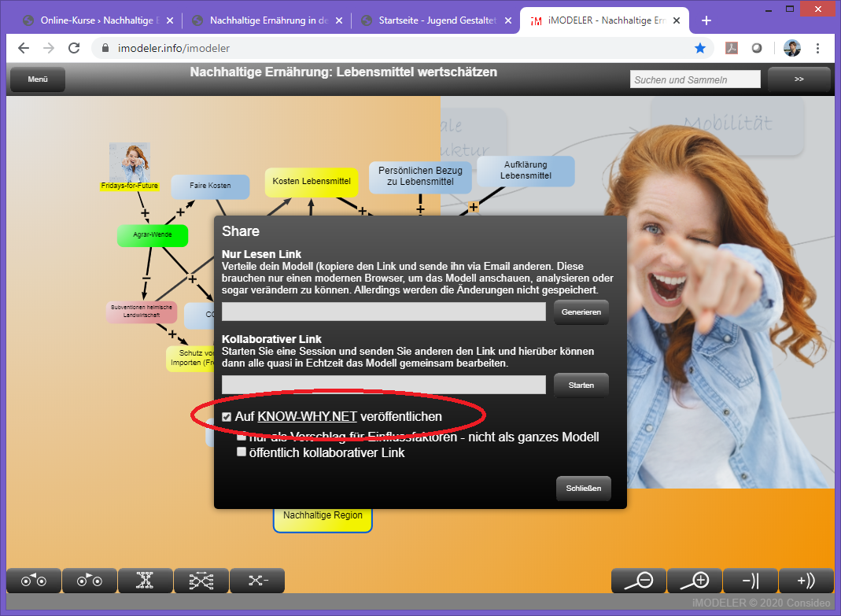Click the plus-bracket icon in bottom toolbar
The width and height of the screenshot is (841, 616).
[806, 581]
